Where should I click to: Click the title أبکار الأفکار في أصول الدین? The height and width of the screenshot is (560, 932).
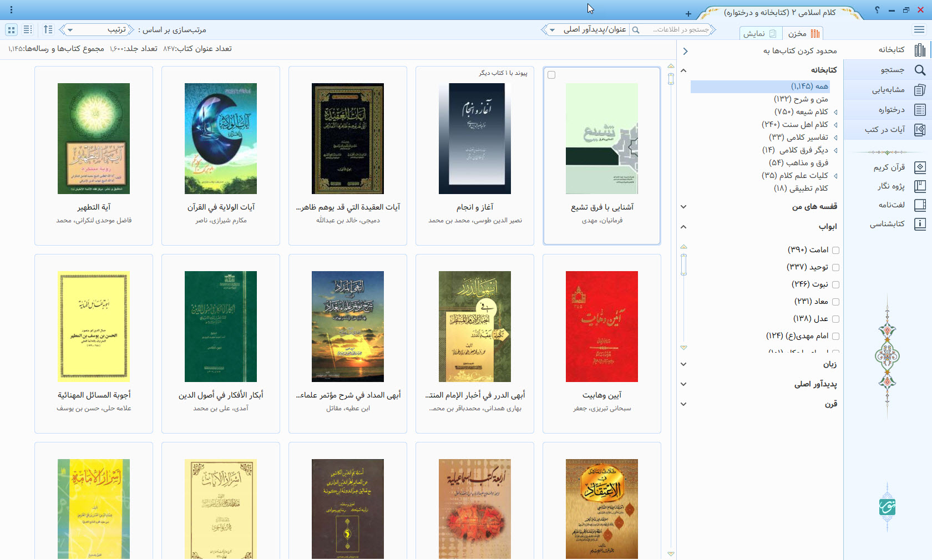221,395
